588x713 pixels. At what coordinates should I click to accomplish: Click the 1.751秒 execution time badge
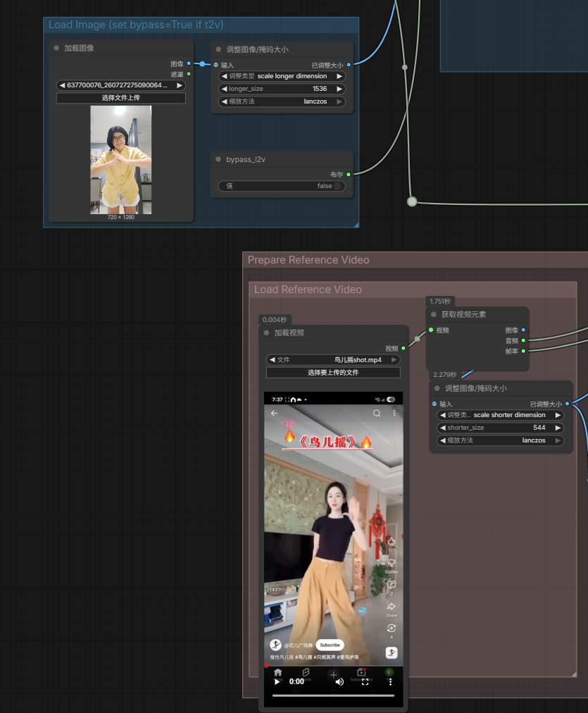(440, 301)
